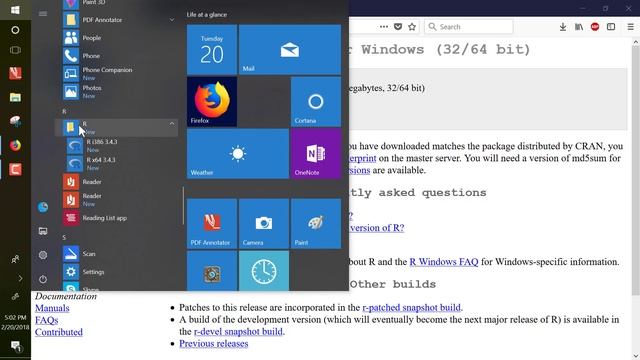Screen dimensions: 640x360
Task: Click the Windows Start button
Action: 15,10
